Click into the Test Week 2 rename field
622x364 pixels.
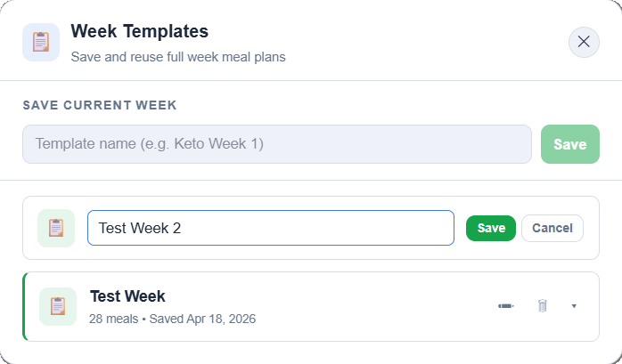(x=271, y=228)
